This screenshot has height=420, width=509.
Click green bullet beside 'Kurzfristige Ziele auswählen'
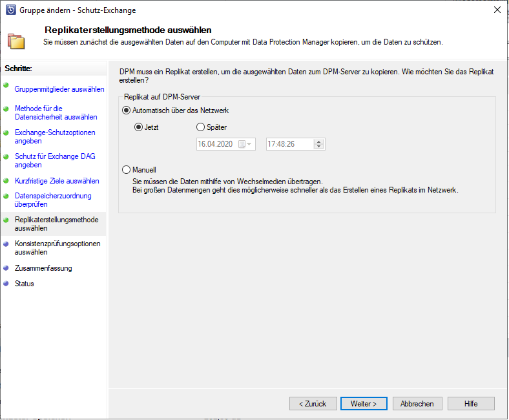click(6, 181)
